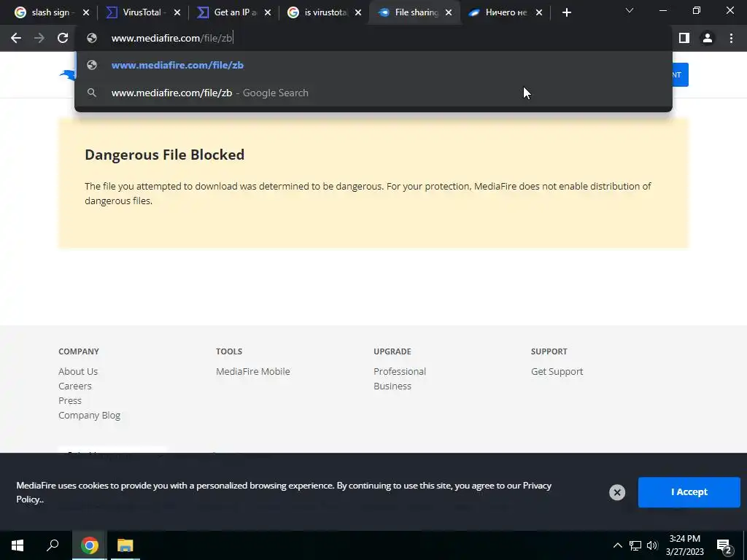Viewport: 747px width, 560px height.
Task: Close the File sharing tab
Action: 449,13
